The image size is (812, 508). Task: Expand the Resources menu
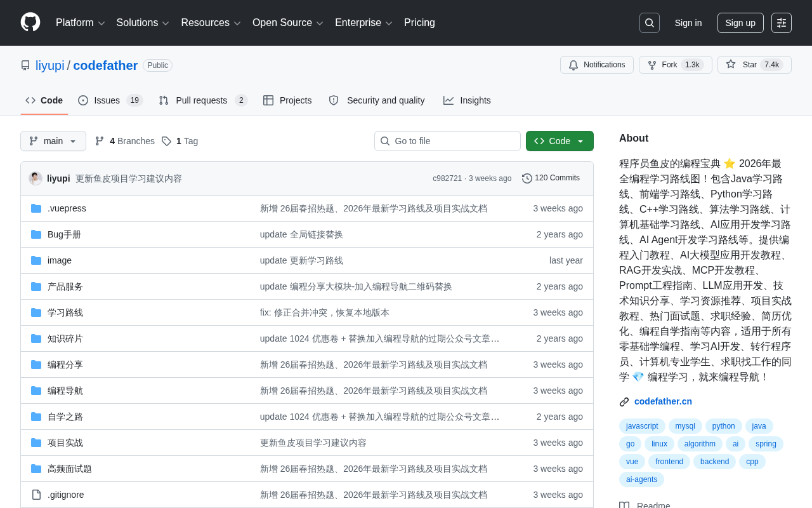211,23
